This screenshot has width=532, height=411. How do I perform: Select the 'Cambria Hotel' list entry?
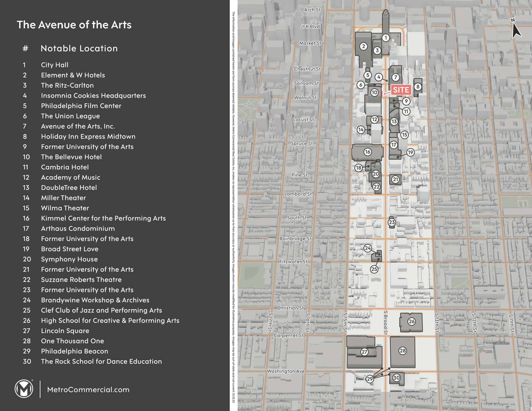point(65,167)
